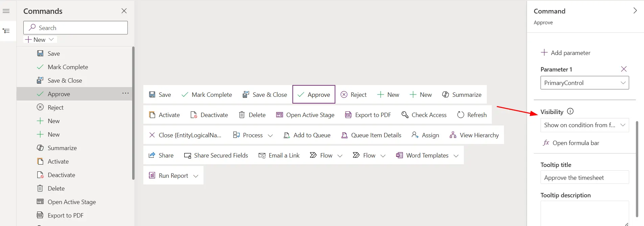Open the Visibility condition dropdown
Screen dimensions: 644x226
pos(585,125)
